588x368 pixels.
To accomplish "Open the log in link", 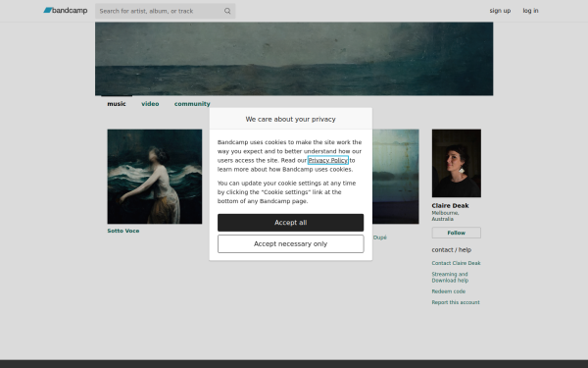I will (x=530, y=11).
